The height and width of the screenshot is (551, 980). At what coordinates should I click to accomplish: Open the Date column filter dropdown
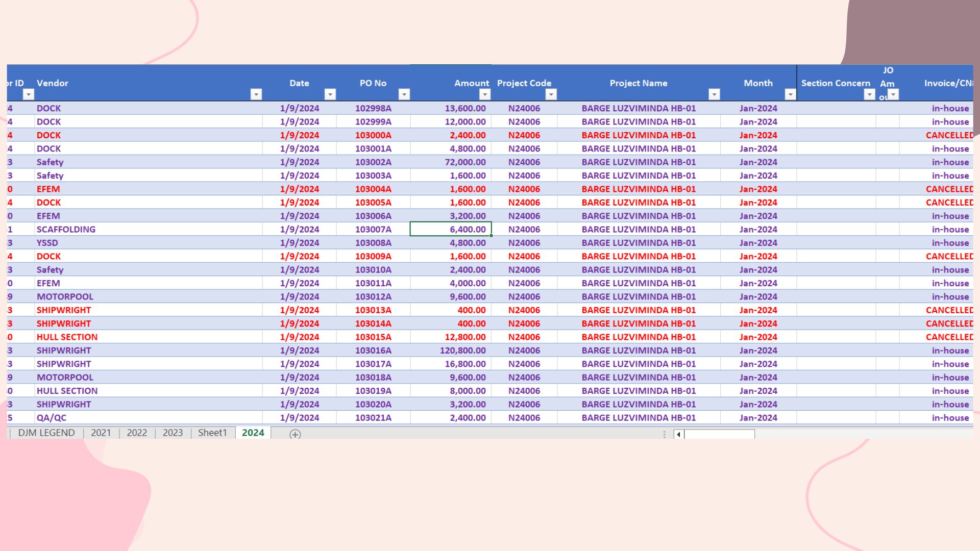click(x=330, y=94)
